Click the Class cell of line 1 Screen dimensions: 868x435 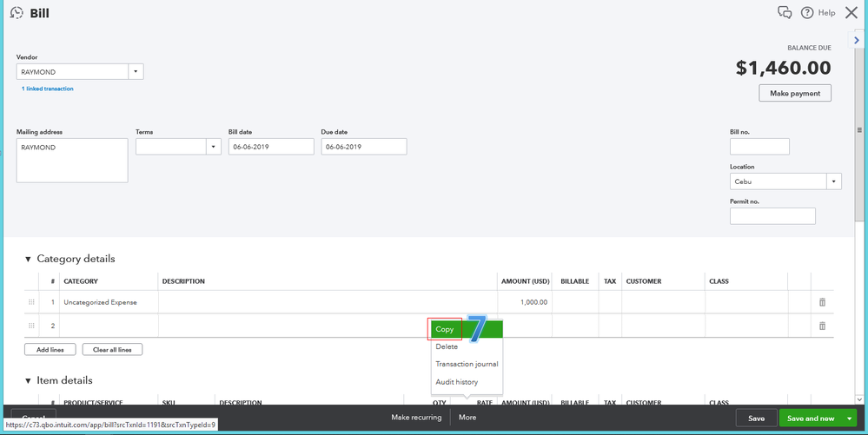pos(746,302)
